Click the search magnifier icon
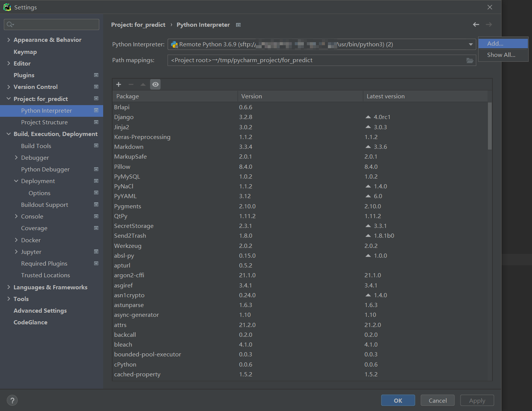532x411 pixels. click(10, 24)
